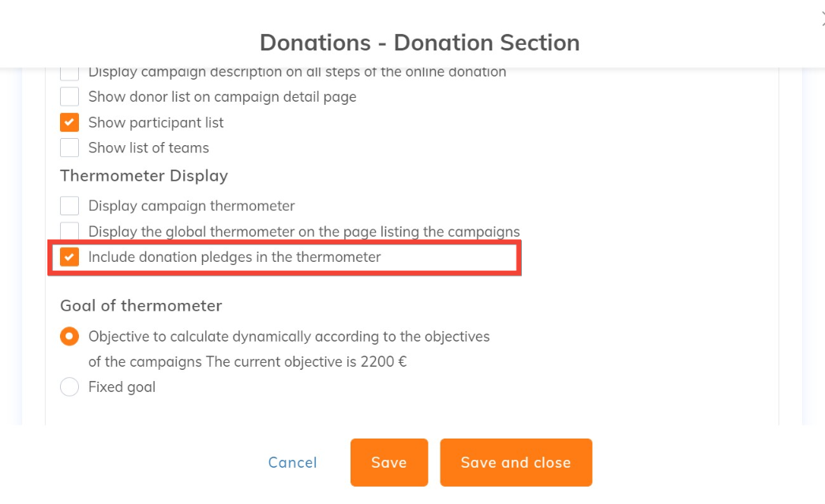Click the Include donation pledges label text
Viewport: 825px width, 504px height.
click(x=234, y=257)
